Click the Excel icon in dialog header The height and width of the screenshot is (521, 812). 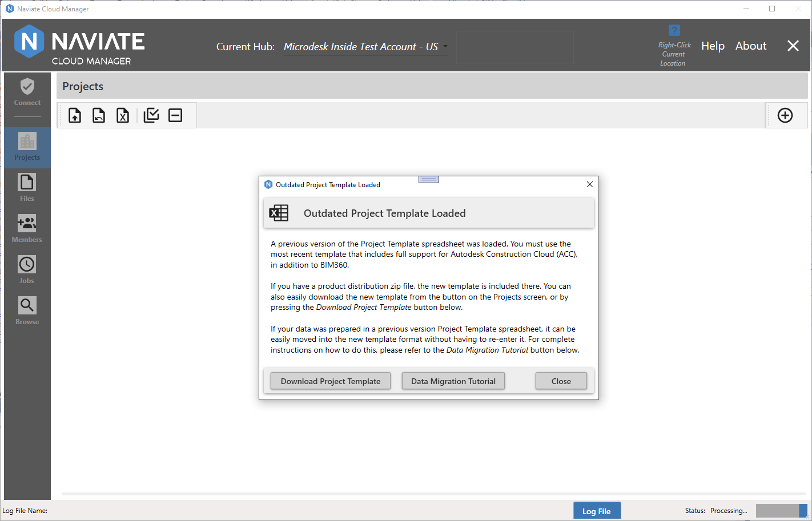point(279,213)
